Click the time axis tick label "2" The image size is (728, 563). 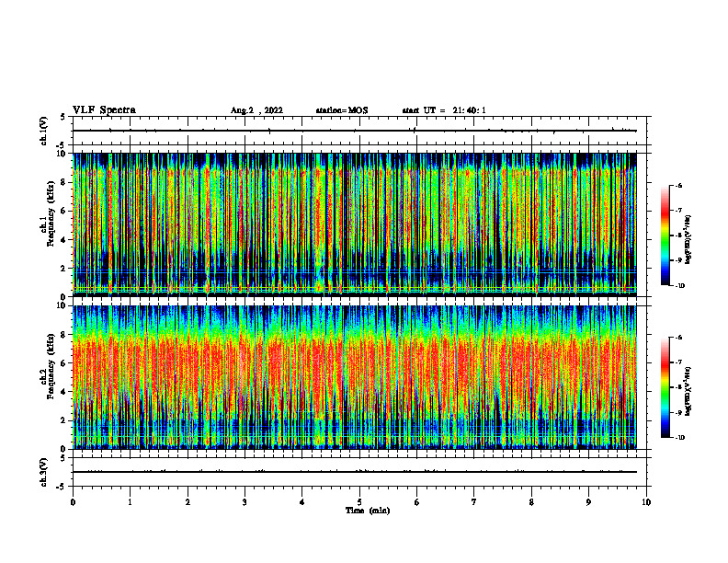coord(188,502)
